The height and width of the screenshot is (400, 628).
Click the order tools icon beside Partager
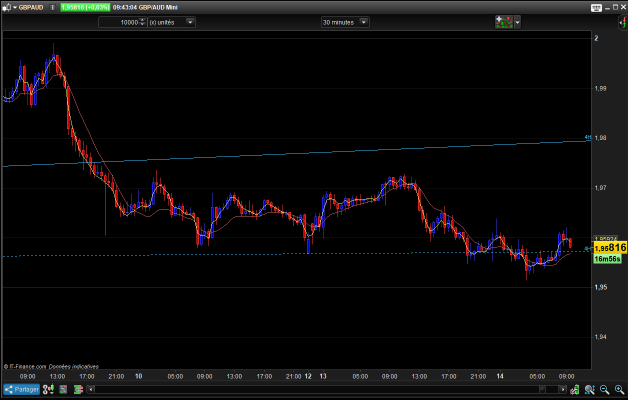point(48,389)
